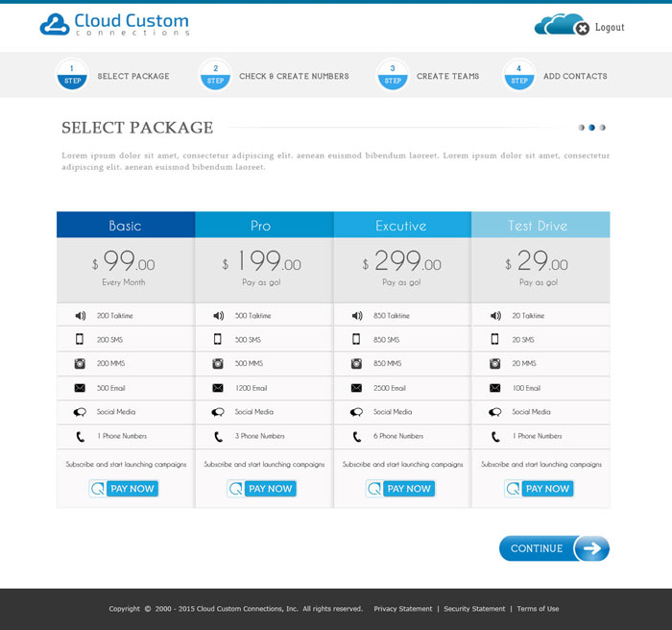Open the Terms of Use link

538,609
